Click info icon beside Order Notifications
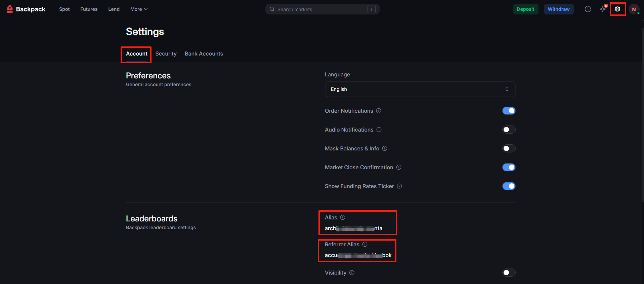The width and height of the screenshot is (644, 284). pyautogui.click(x=379, y=111)
